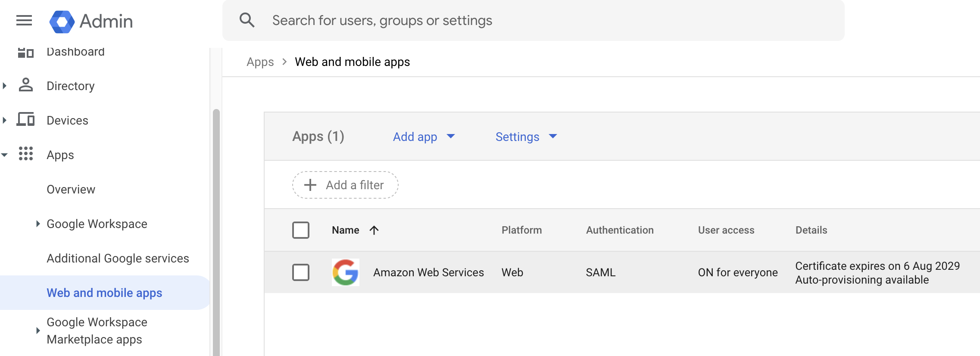
Task: Open the Add app dropdown
Action: coord(424,137)
